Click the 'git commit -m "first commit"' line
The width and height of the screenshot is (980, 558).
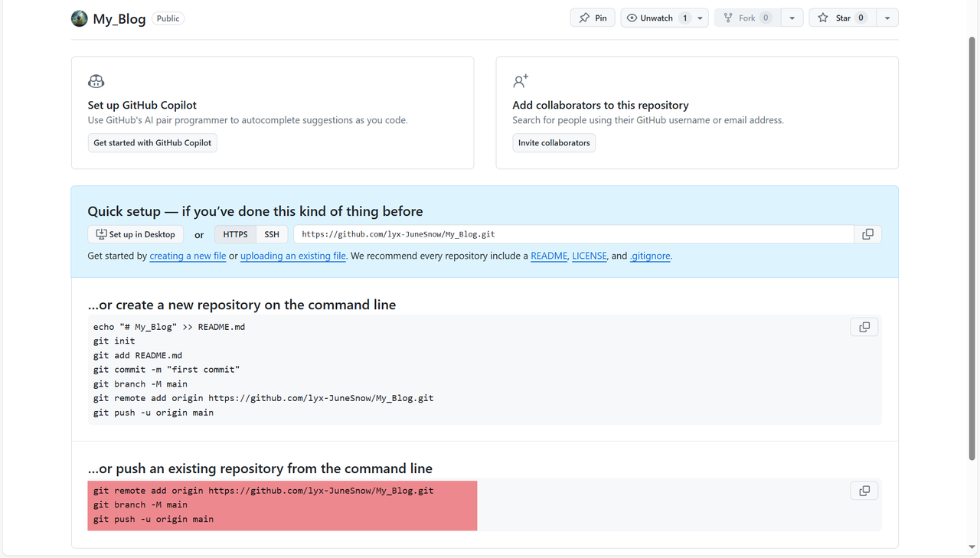point(167,370)
